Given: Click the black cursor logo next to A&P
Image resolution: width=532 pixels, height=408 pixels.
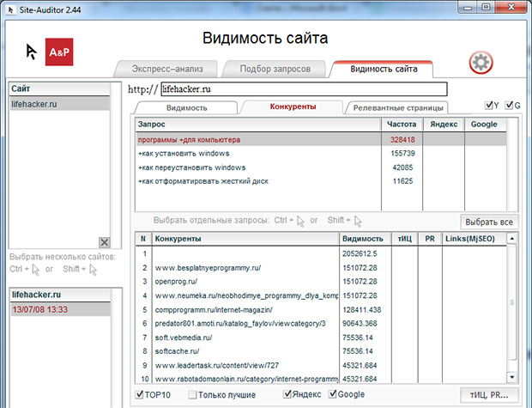Looking at the screenshot, I should click(31, 52).
